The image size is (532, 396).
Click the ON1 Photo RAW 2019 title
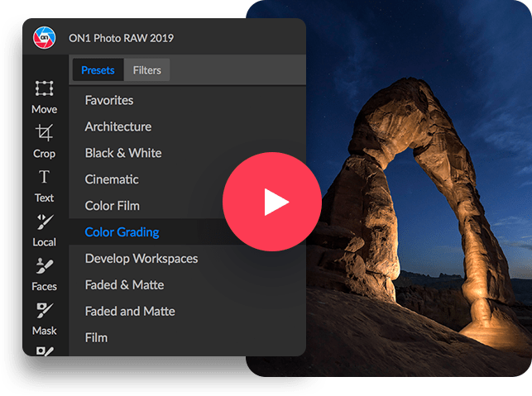[121, 38]
